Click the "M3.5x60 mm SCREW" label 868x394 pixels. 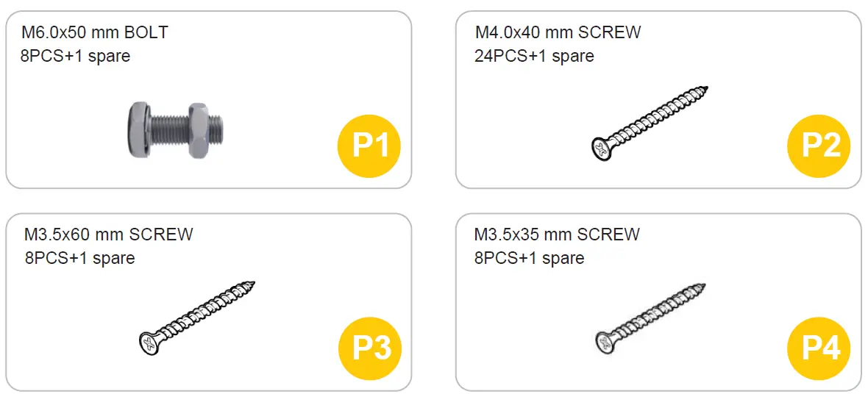pos(109,234)
